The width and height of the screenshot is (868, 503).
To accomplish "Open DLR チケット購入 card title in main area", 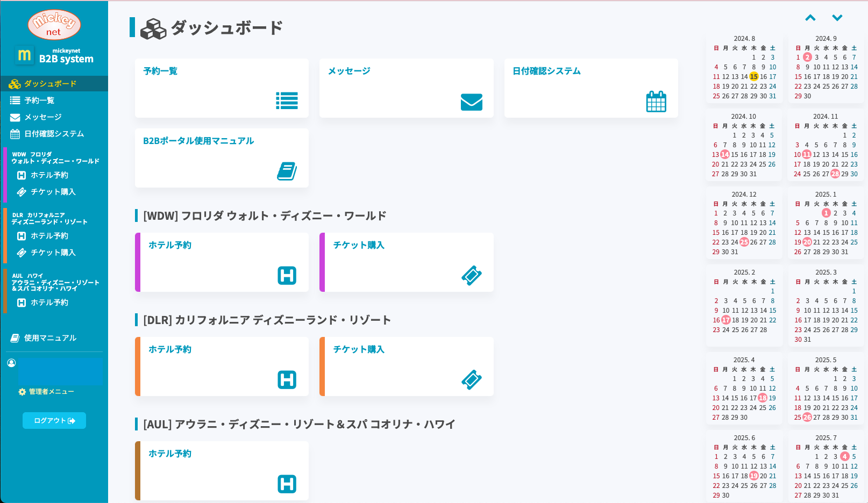I will (x=359, y=349).
